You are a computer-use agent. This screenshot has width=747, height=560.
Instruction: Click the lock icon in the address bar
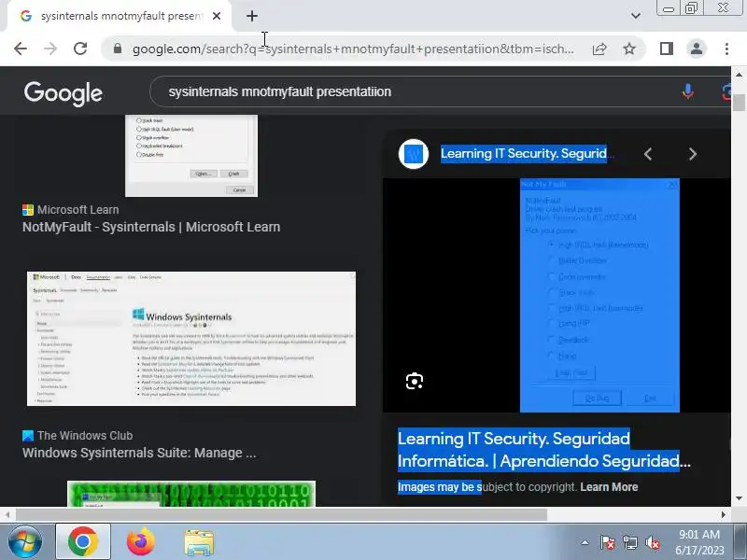click(x=118, y=49)
